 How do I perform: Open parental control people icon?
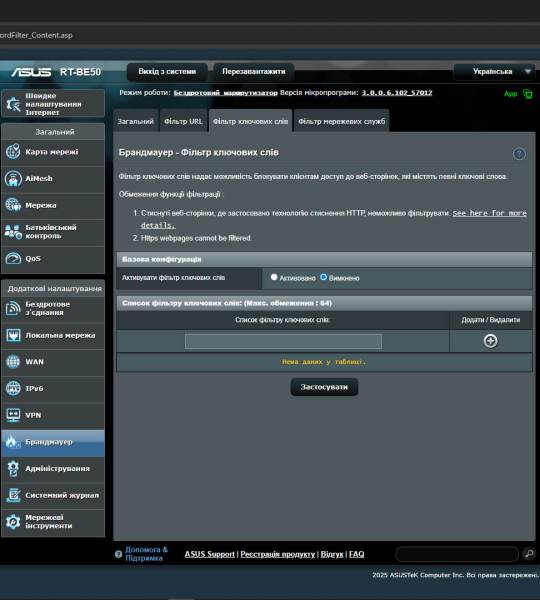click(x=13, y=232)
